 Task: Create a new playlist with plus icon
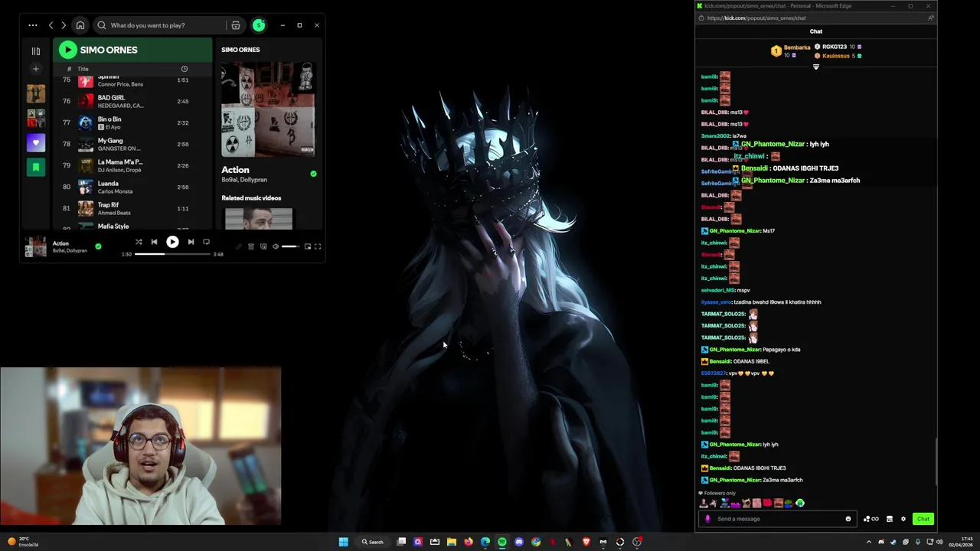(36, 69)
